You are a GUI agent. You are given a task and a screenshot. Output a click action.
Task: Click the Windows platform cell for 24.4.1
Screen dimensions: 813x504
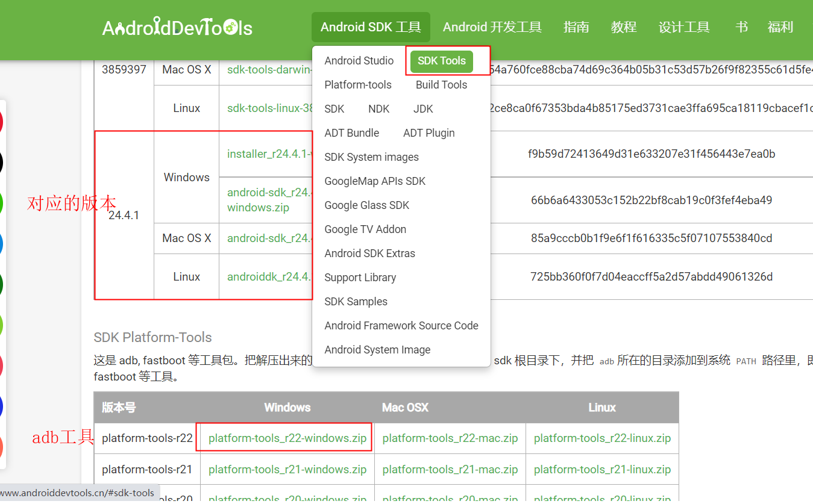[187, 178]
